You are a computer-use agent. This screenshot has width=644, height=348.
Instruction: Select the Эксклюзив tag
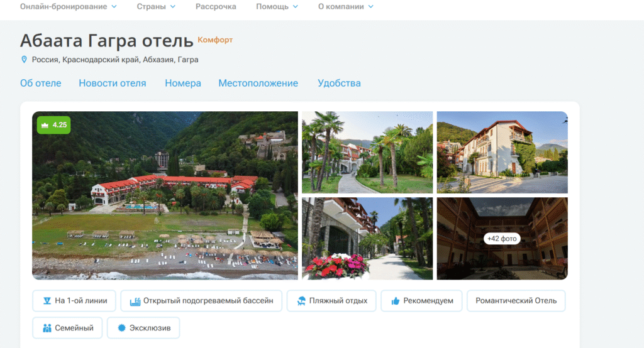143,328
